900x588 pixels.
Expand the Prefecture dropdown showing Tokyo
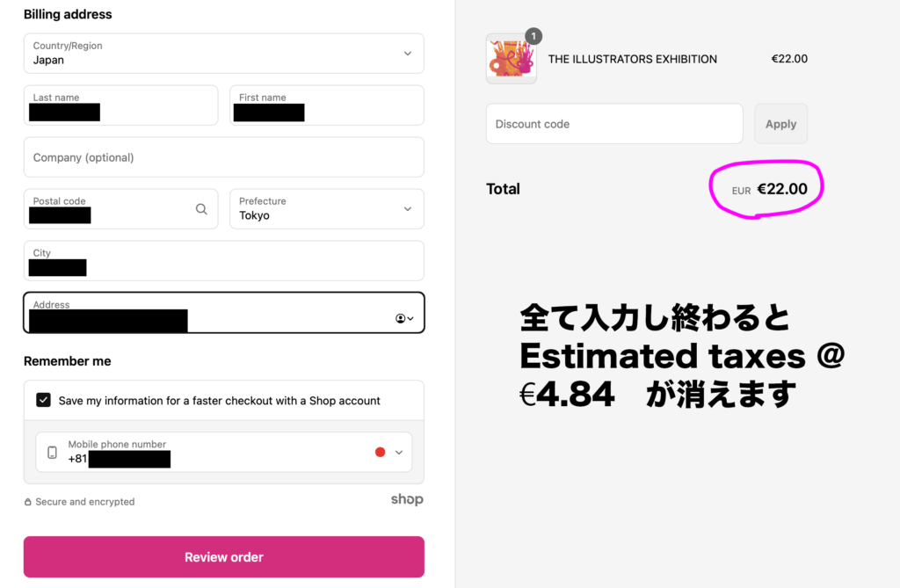326,209
